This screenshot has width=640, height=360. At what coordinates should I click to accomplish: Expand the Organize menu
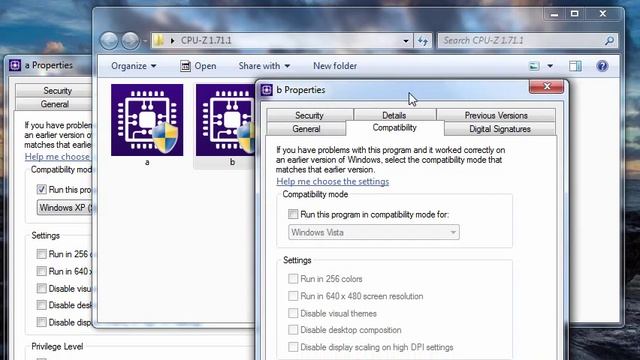(x=133, y=66)
